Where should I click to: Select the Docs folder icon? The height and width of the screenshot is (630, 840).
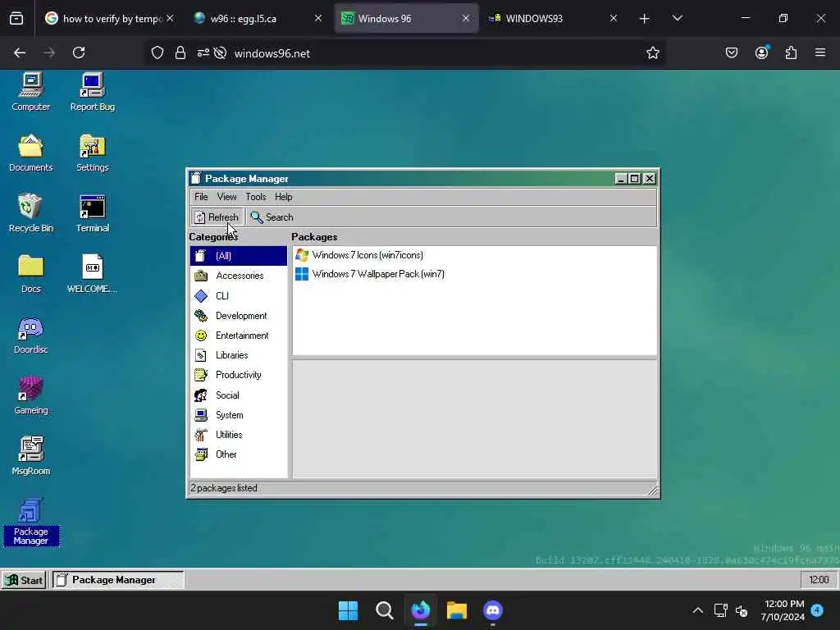31,273
